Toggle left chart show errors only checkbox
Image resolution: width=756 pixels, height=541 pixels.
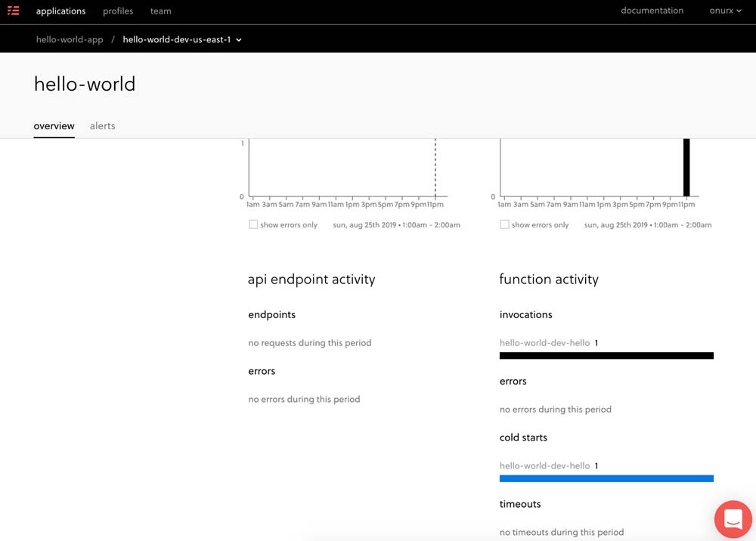[253, 224]
